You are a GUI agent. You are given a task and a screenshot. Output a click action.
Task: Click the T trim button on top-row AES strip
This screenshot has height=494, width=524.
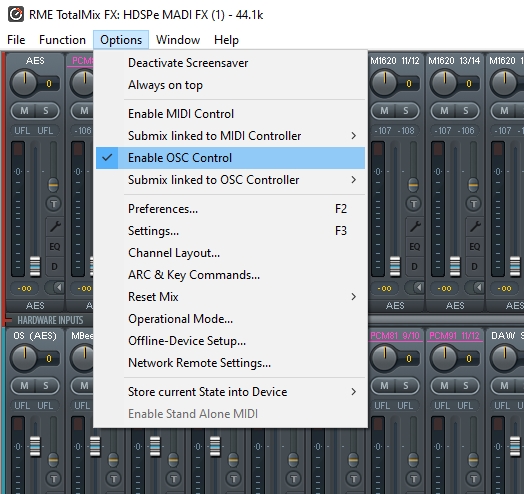54,204
